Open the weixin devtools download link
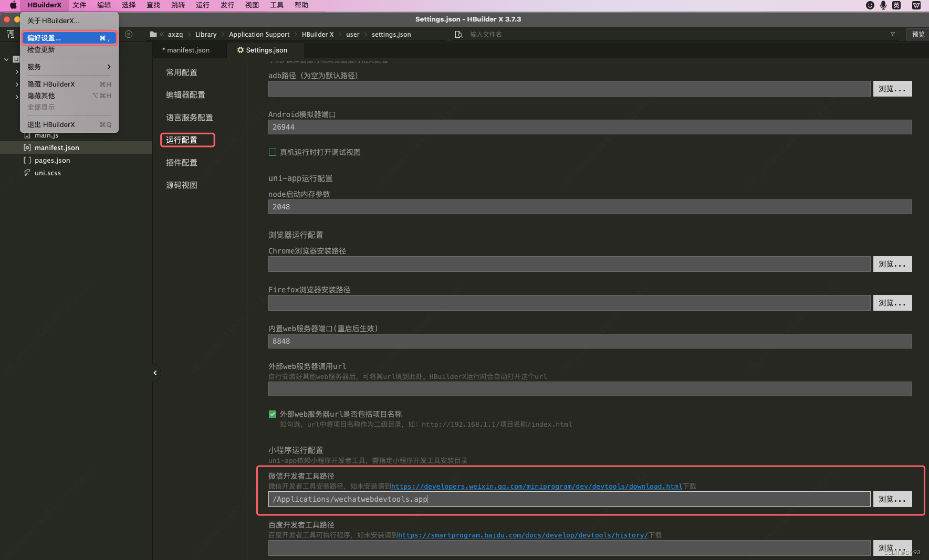Image resolution: width=929 pixels, height=560 pixels. tap(536, 487)
